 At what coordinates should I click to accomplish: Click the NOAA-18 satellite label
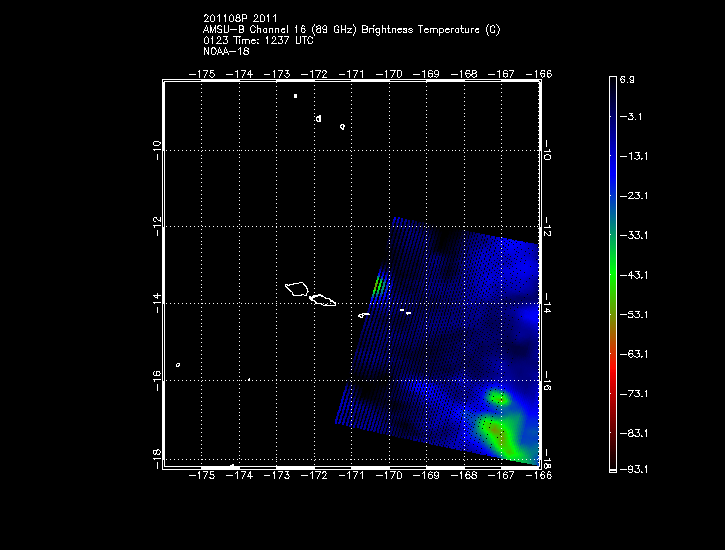pos(222,50)
